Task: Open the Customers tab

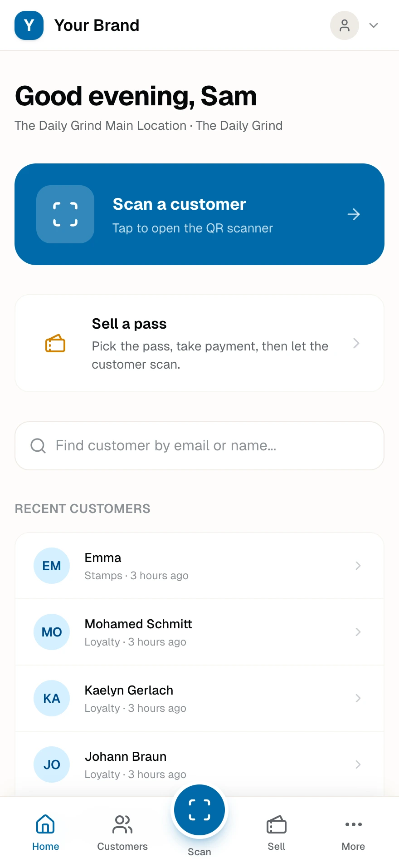Action: click(122, 833)
